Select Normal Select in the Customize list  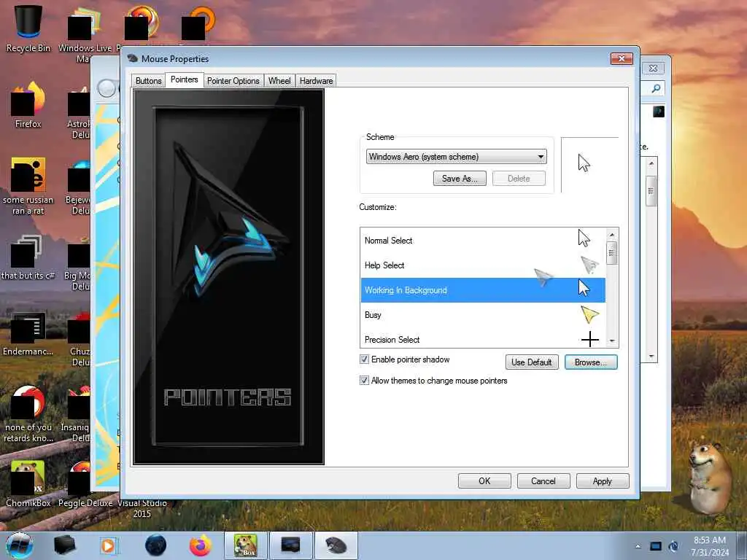pos(483,241)
